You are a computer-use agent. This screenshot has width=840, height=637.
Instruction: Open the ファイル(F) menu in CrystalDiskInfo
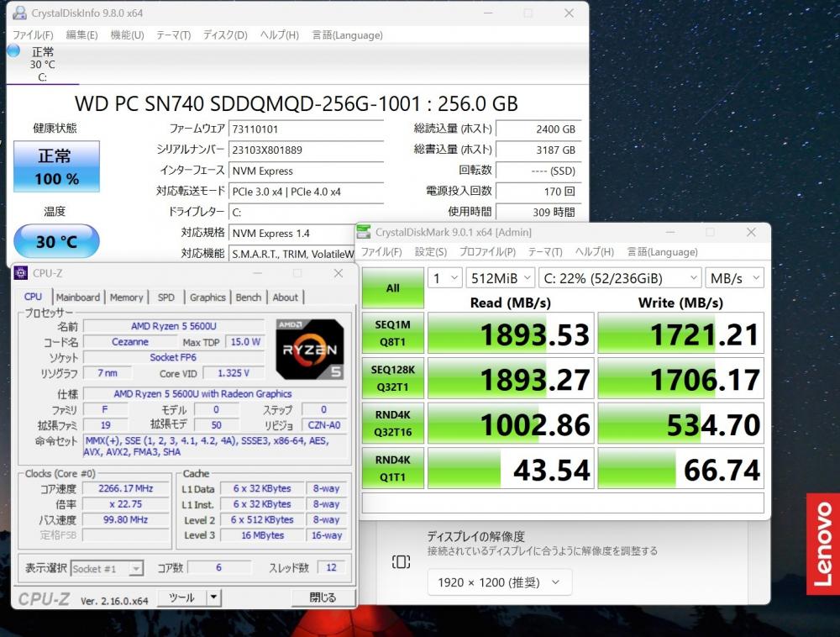tap(34, 34)
